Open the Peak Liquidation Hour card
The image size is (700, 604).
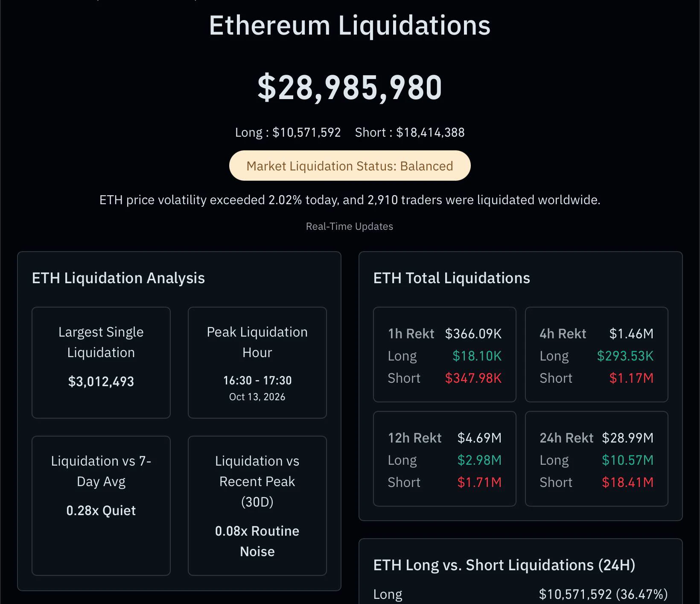coord(257,363)
